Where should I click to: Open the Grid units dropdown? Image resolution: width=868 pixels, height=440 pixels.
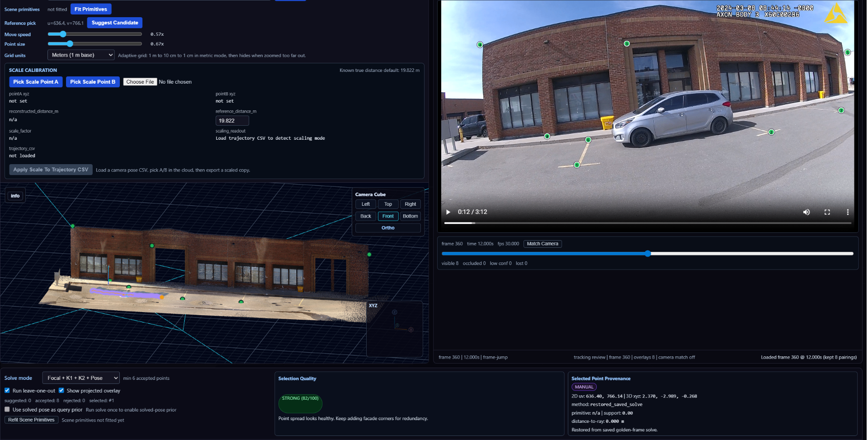click(x=80, y=54)
